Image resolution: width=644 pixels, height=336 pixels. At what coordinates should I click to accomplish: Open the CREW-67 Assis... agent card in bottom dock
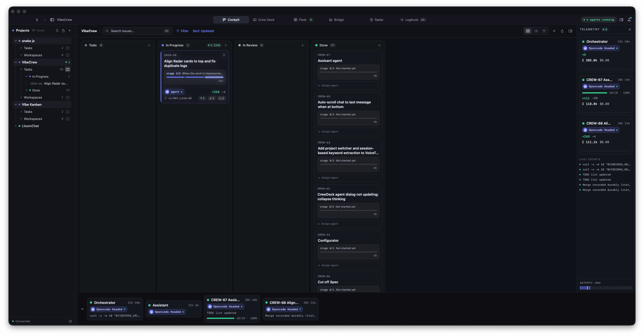point(232,309)
